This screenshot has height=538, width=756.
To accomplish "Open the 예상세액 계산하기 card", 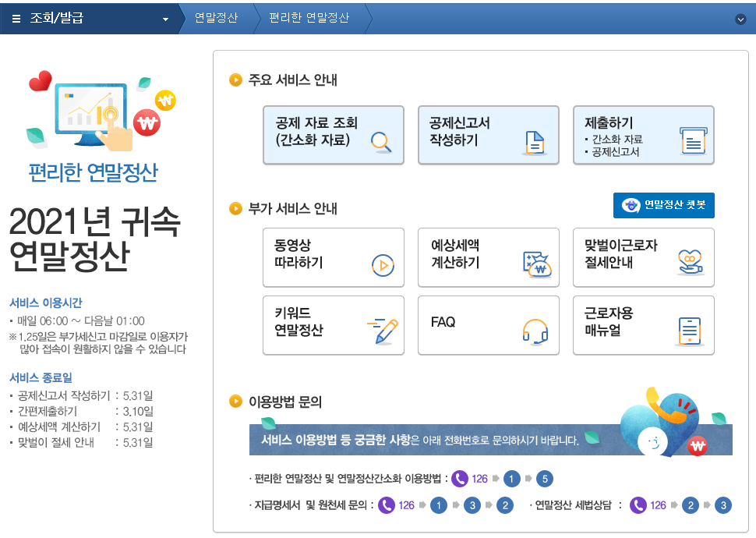I will pos(489,257).
